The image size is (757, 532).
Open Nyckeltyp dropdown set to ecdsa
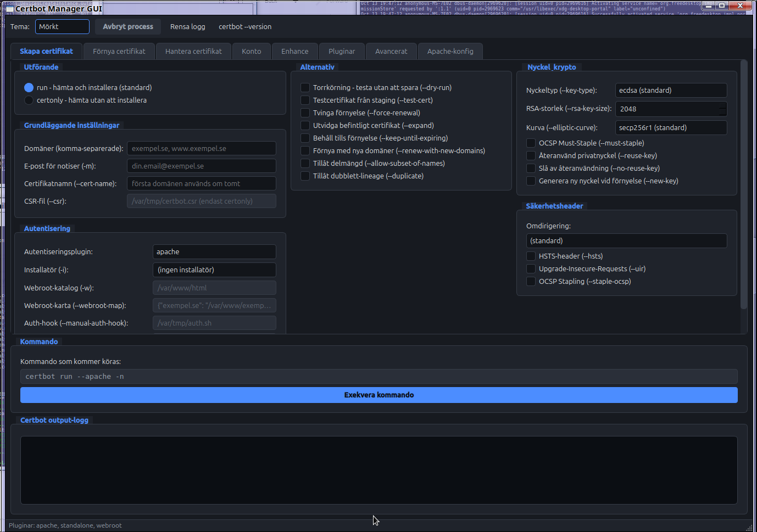tap(671, 91)
